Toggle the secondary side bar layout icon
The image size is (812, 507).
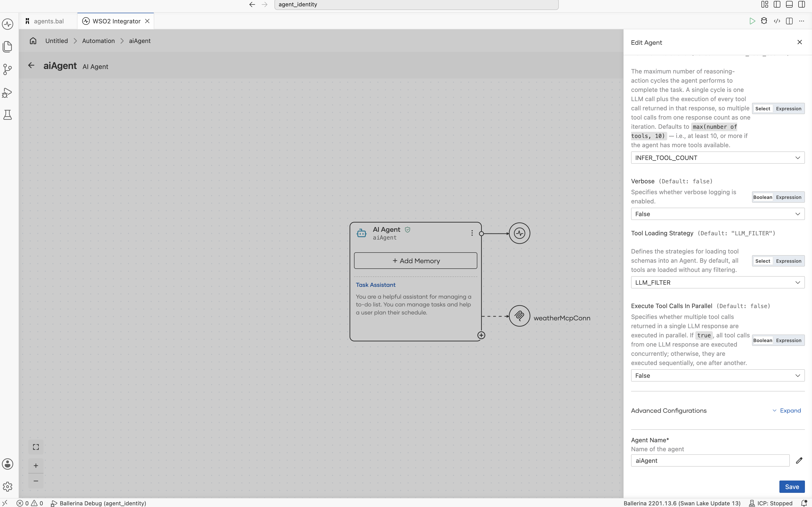pos(802,4)
